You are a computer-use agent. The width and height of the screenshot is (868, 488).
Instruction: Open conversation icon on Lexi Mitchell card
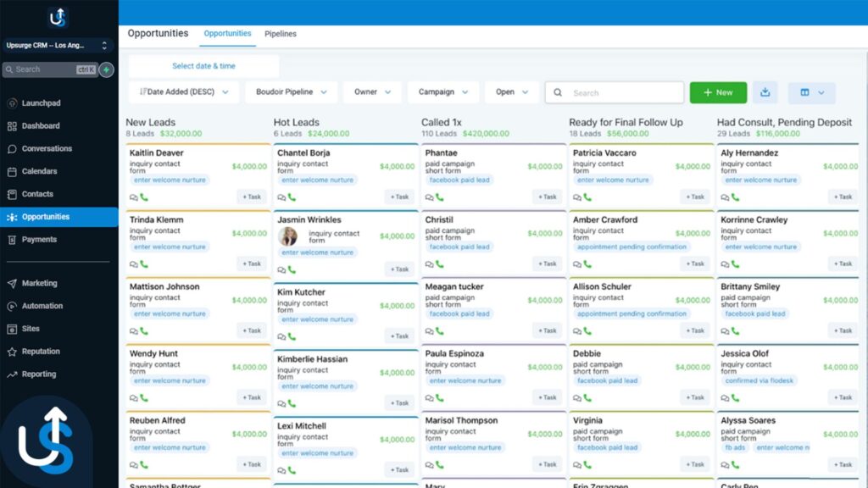pos(281,471)
